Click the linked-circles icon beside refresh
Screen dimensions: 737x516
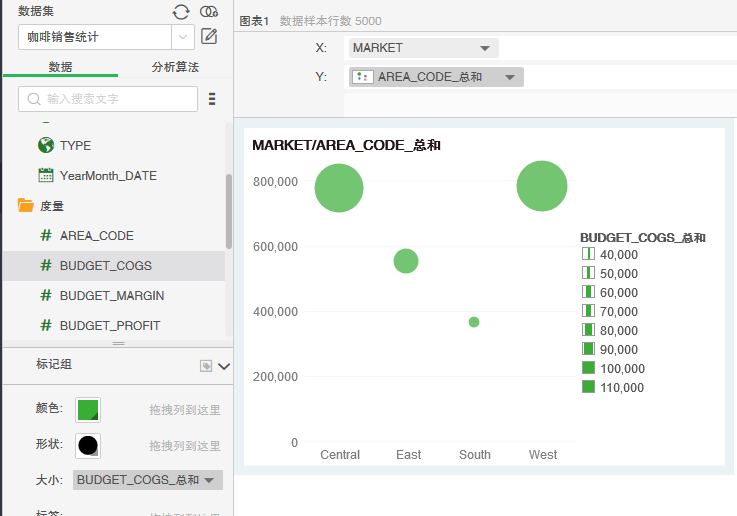pos(209,11)
